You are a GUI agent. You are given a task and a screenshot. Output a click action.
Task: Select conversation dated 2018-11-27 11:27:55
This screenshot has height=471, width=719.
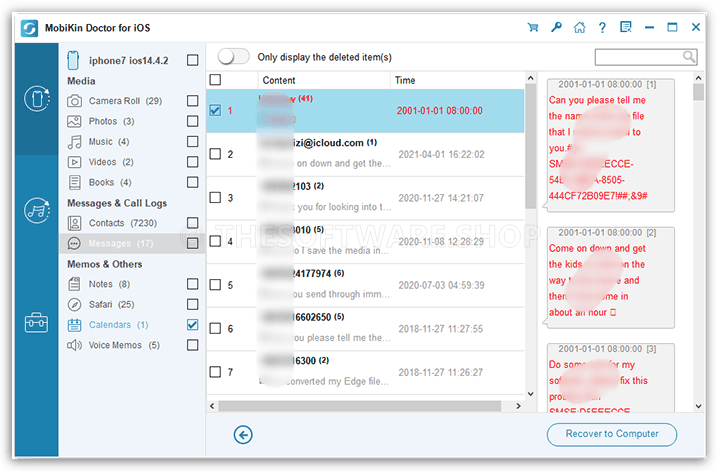point(365,328)
